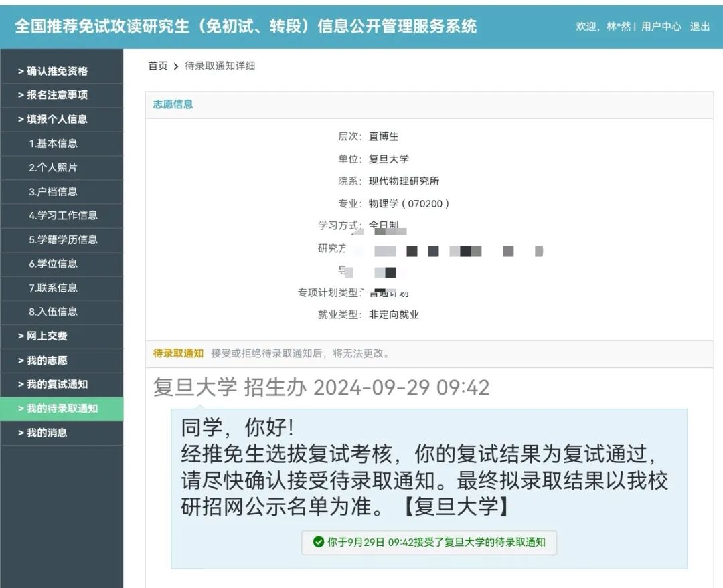723x588 pixels.
Task: Click the 你于9月29日 09:42接受了 status box
Action: [429, 543]
